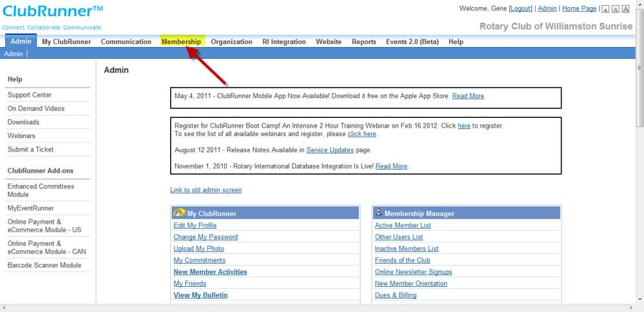Open the RI Integration tab

pos(284,41)
